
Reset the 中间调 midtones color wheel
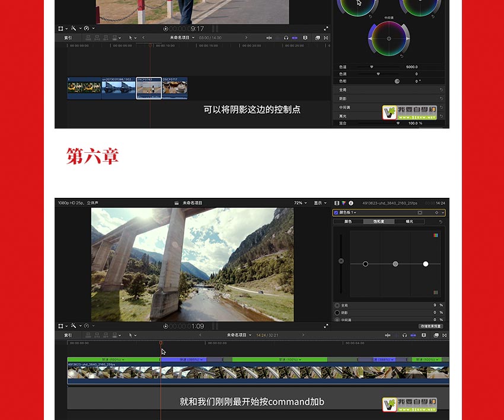pos(401,56)
